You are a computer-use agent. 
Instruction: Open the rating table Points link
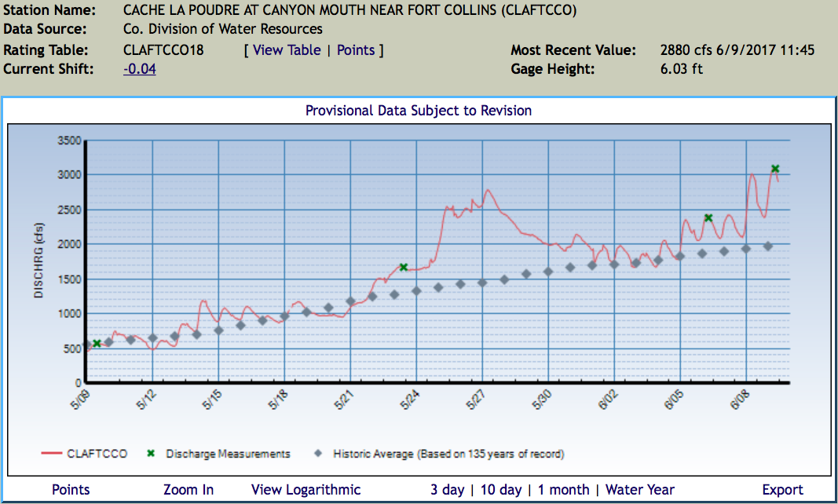356,50
